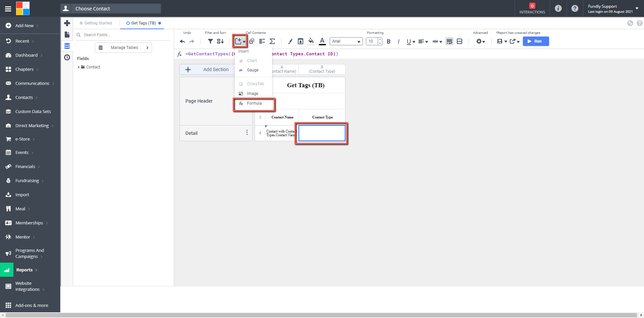Select the format painter brush

pos(290,41)
